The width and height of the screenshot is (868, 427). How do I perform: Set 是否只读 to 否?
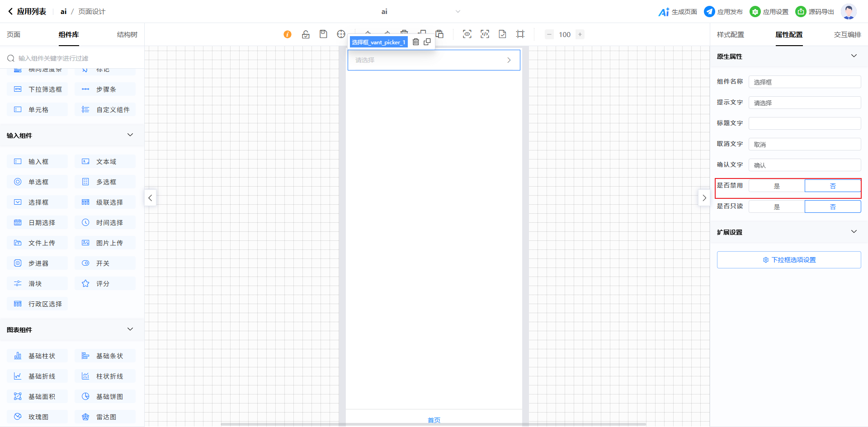pos(833,207)
